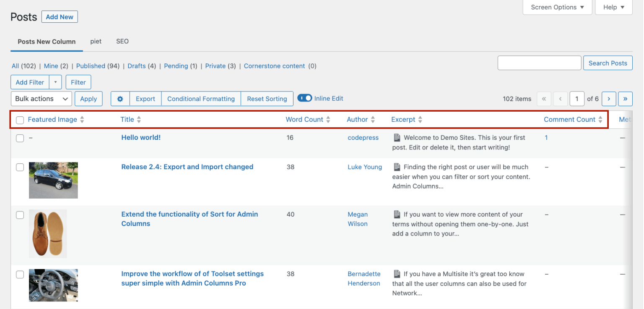Jump to last page with double-arrow icon

[625, 99]
